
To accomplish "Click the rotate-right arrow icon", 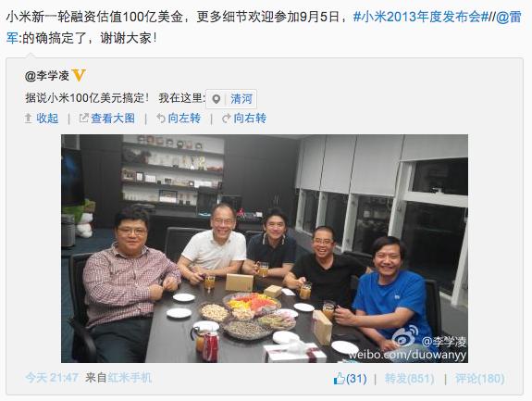I will (x=227, y=119).
